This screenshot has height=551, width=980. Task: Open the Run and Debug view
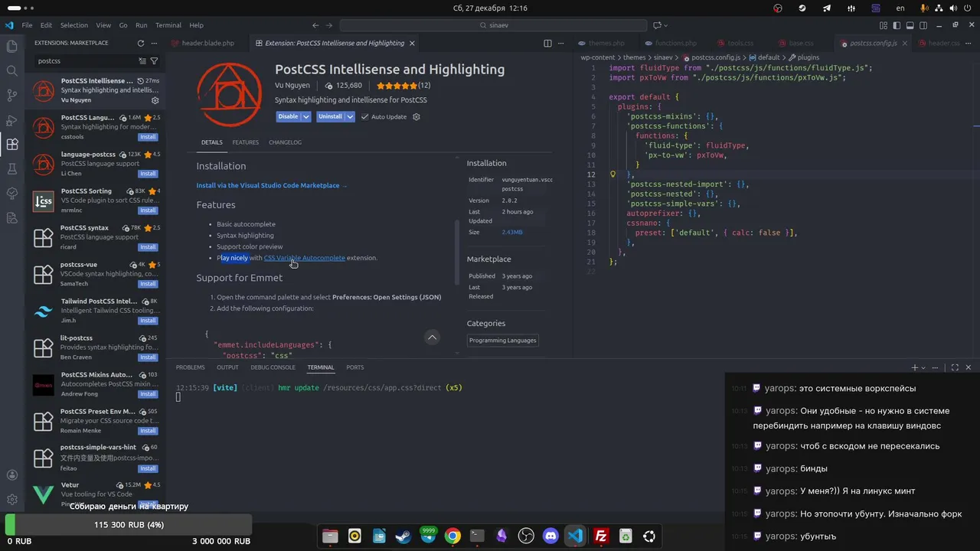[x=12, y=120]
